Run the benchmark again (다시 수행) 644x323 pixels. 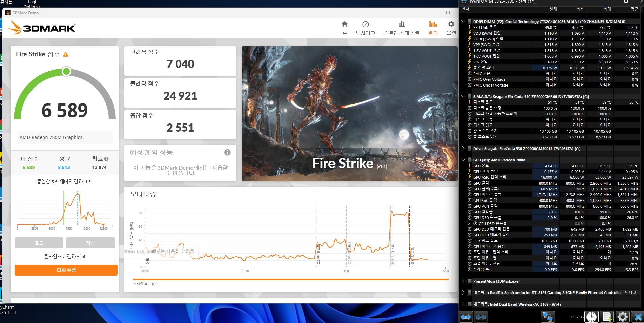point(66,270)
